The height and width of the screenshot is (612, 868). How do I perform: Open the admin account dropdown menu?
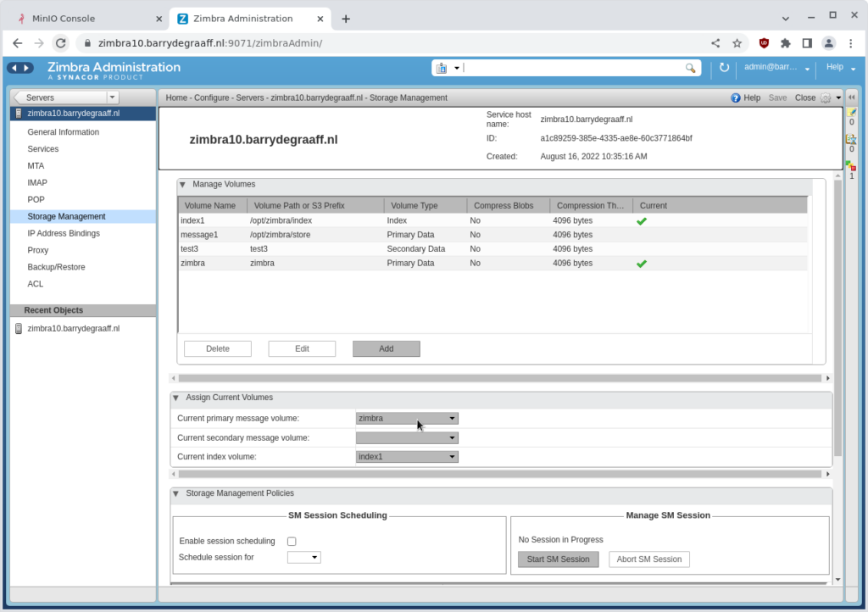[776, 68]
